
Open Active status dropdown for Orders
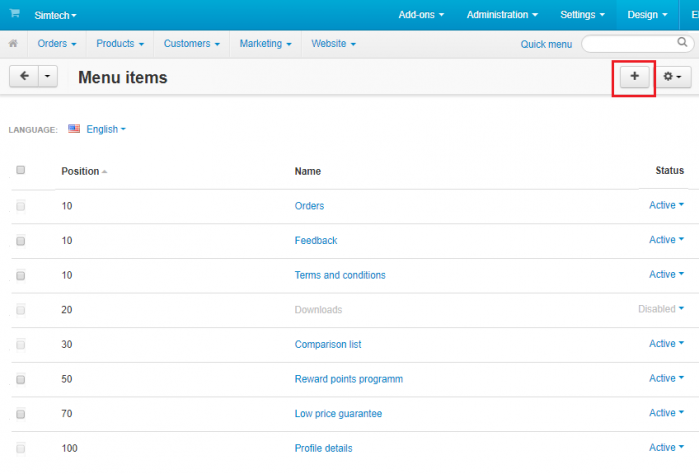666,205
